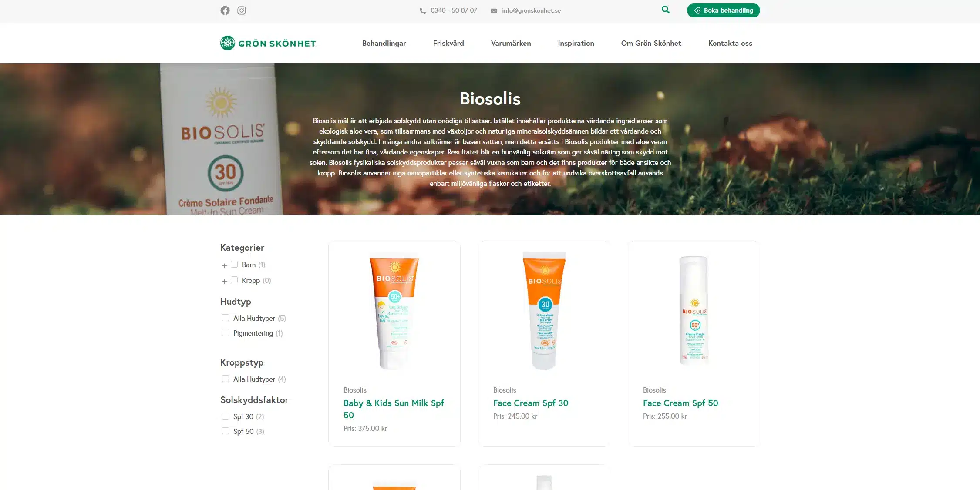The height and width of the screenshot is (490, 980).
Task: Expand the Barn category plus sign
Action: coord(225,265)
